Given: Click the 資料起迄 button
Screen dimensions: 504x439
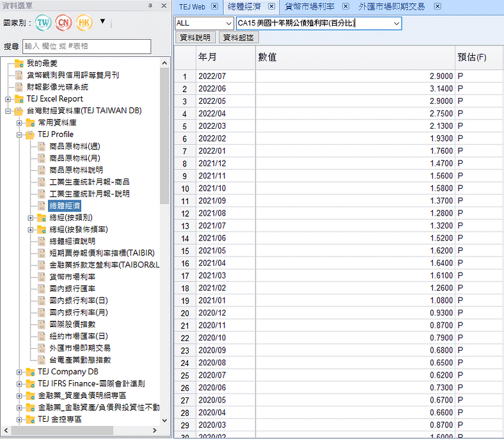Looking at the screenshot, I should (239, 38).
